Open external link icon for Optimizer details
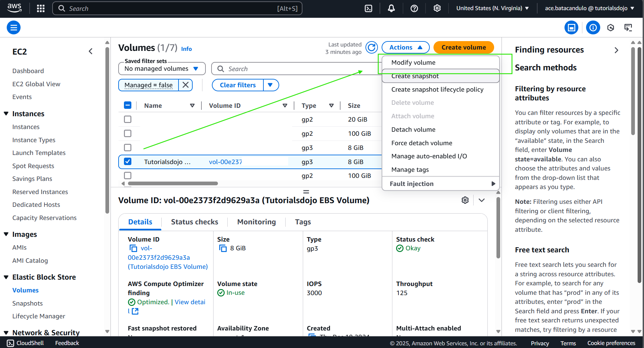The height and width of the screenshot is (348, 644). click(x=135, y=311)
